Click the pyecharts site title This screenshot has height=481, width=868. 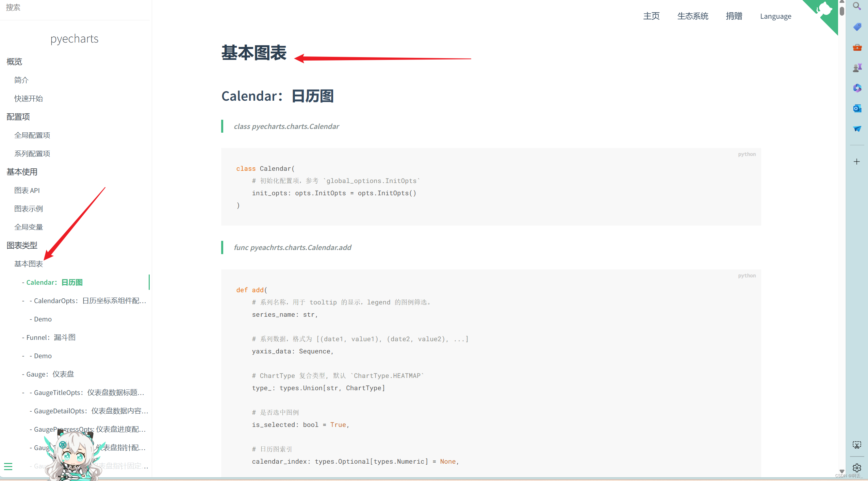[75, 39]
